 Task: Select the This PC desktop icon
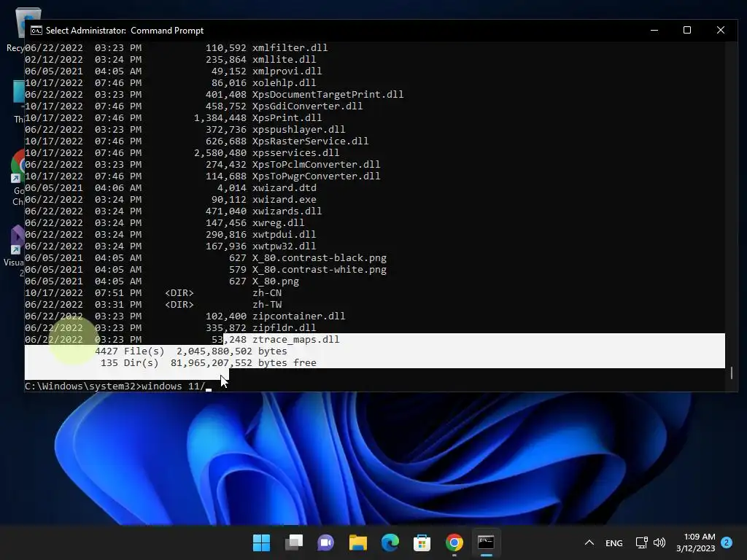pos(18,101)
